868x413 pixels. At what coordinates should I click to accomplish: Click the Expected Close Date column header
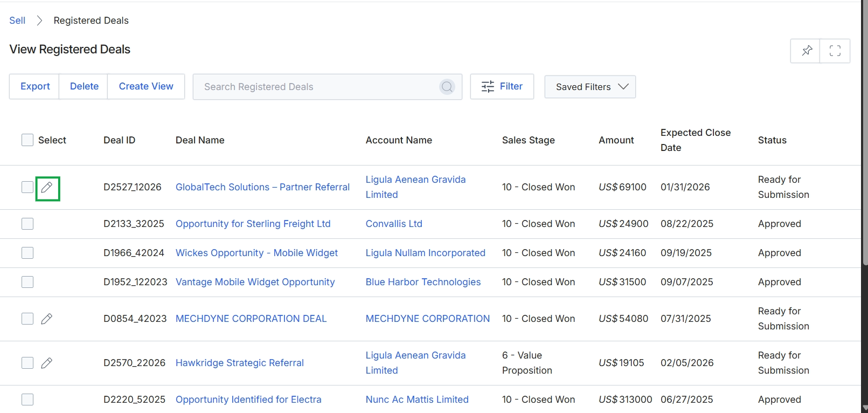click(696, 140)
